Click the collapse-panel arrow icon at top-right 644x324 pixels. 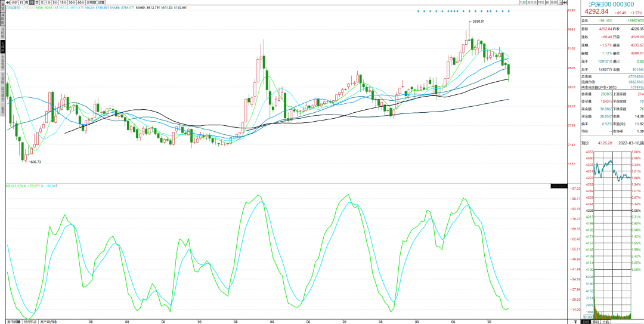[x=565, y=2]
